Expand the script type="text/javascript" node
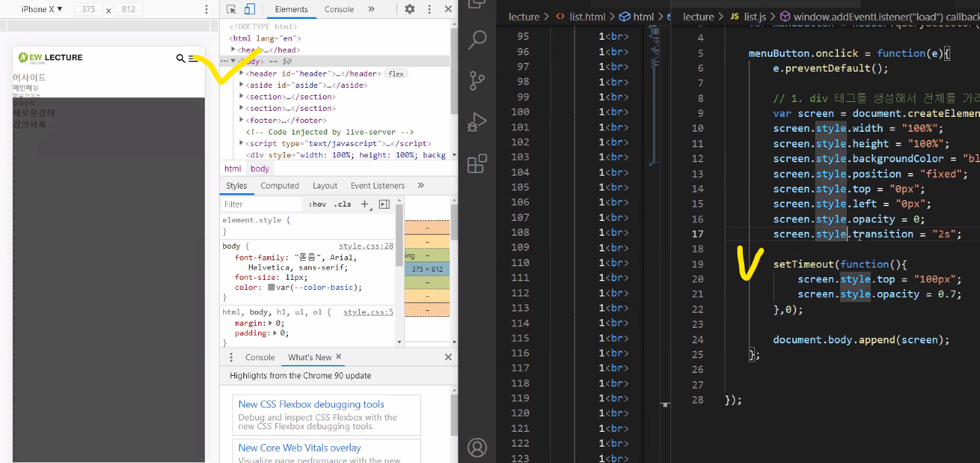This screenshot has width=980, height=463. click(x=242, y=143)
